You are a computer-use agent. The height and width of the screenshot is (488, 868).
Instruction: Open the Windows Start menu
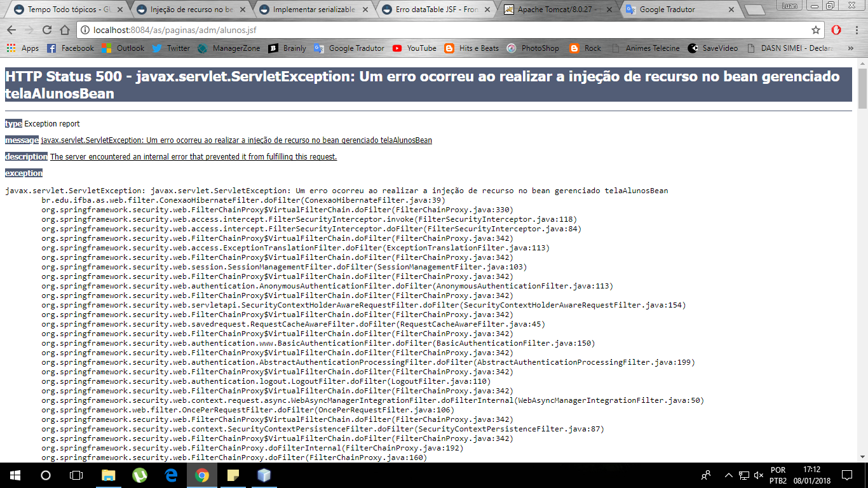15,475
